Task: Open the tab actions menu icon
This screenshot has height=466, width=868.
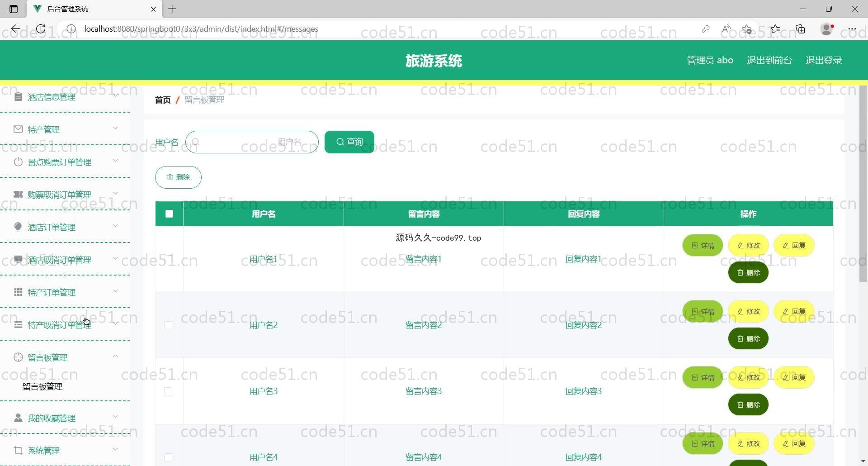Action: point(14,9)
